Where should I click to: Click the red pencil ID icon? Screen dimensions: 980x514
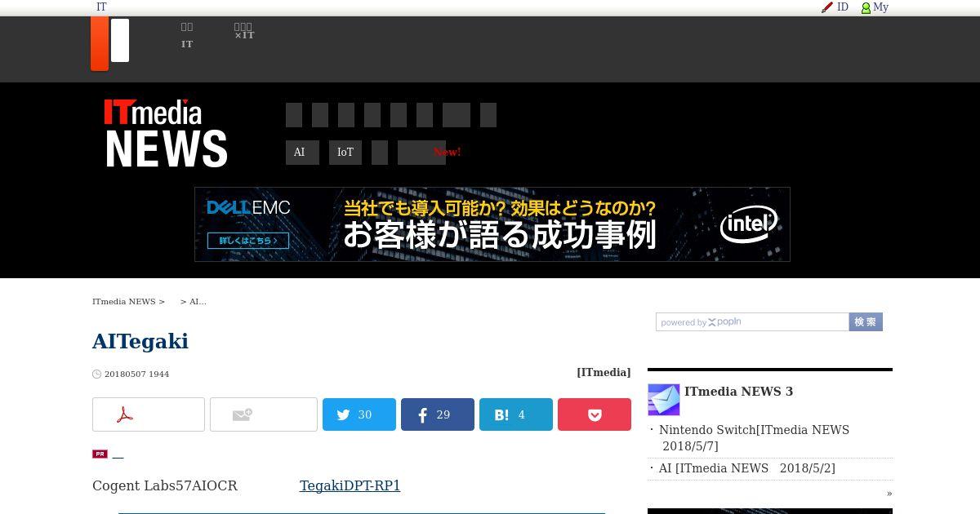[827, 7]
